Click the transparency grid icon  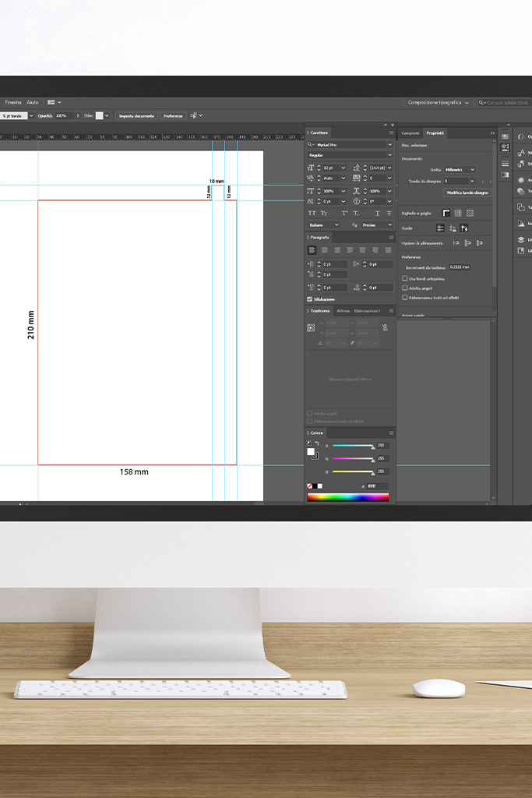click(x=470, y=213)
